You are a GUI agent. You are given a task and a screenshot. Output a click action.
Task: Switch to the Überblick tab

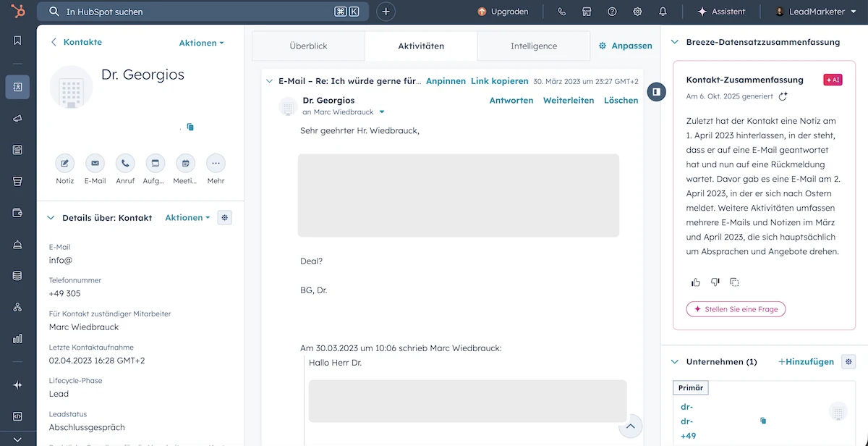point(308,46)
